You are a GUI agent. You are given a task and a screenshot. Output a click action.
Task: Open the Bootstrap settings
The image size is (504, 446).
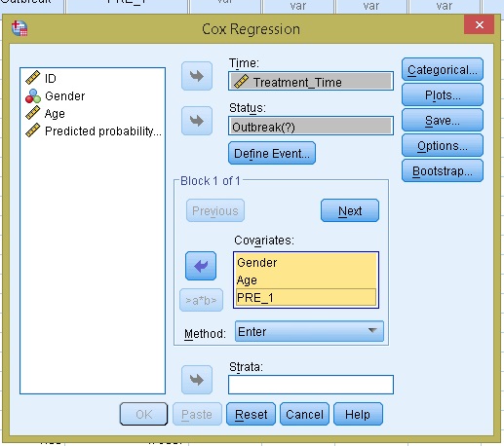point(443,170)
